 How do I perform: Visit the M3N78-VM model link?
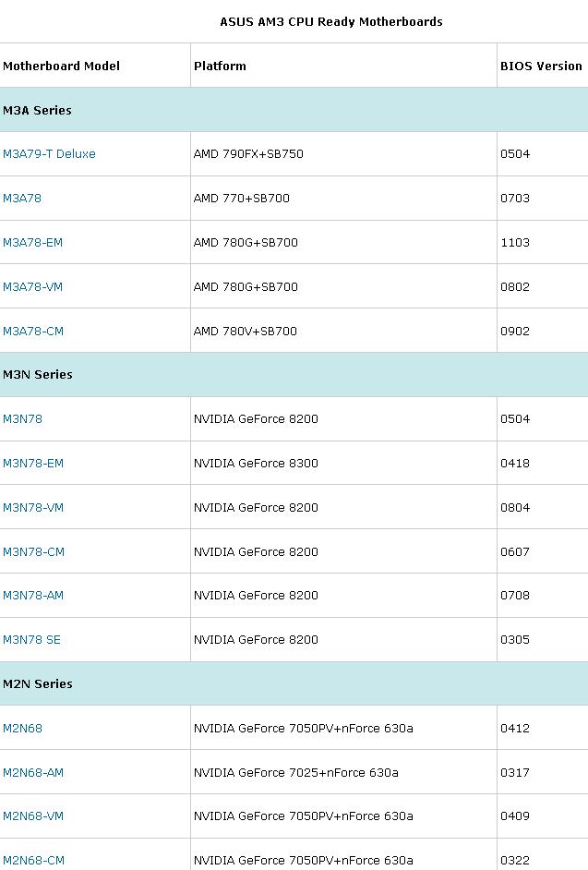click(32, 508)
